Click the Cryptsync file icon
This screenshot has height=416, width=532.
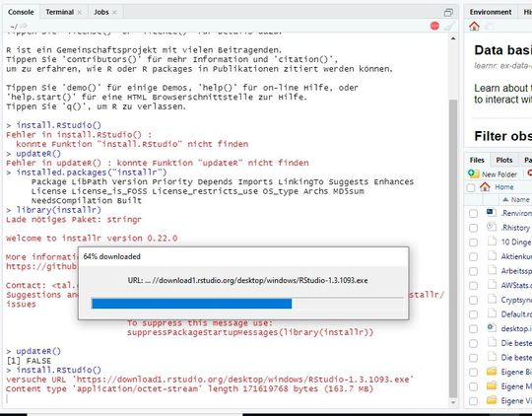tap(492, 299)
